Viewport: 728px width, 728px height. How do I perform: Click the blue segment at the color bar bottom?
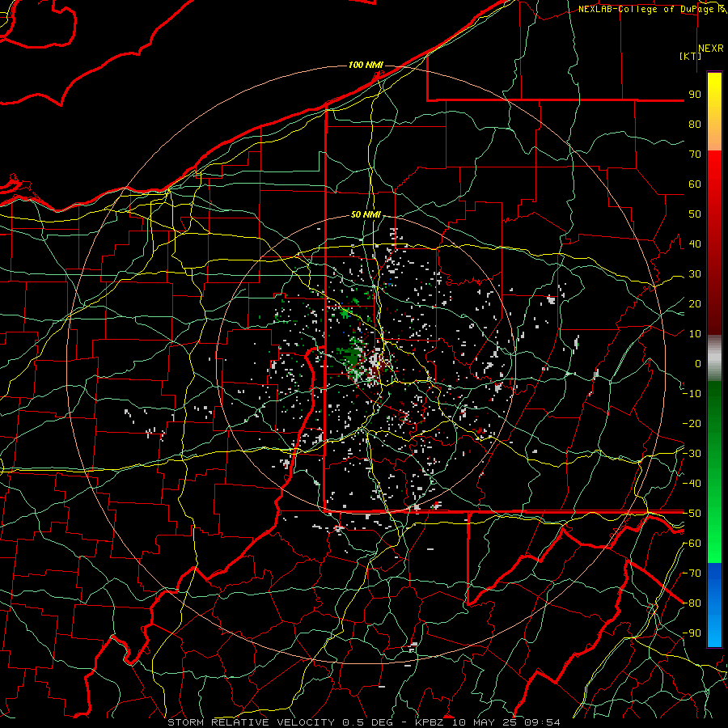coord(714,604)
